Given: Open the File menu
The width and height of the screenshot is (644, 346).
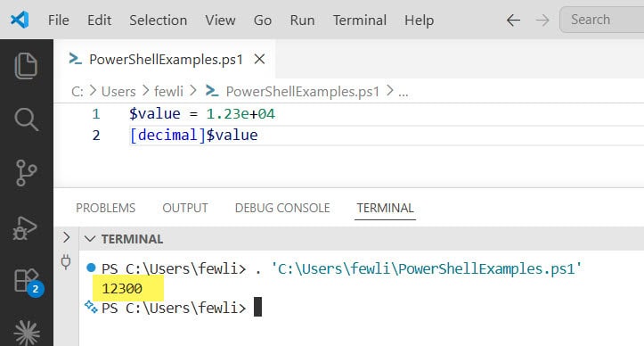Looking at the screenshot, I should tap(58, 20).
